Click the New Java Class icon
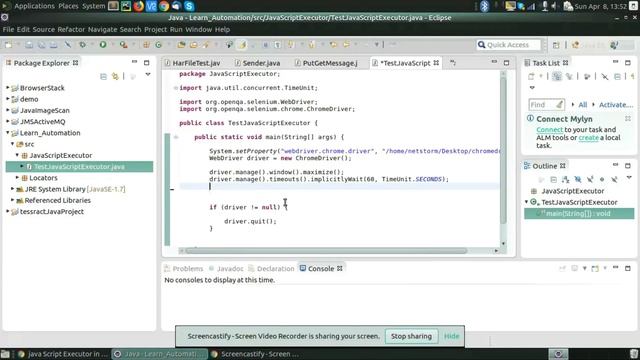Viewport: 640px width, 360px height. [x=158, y=44]
